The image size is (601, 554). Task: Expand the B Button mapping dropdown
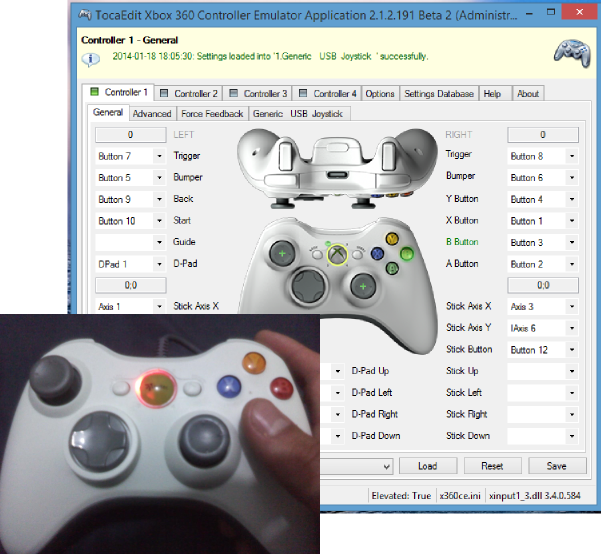pos(572,242)
